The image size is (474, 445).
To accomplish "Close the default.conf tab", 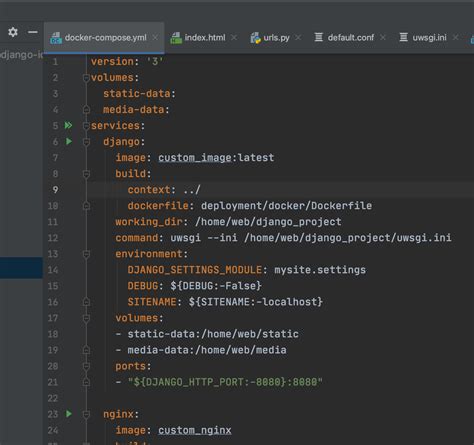I will point(383,38).
